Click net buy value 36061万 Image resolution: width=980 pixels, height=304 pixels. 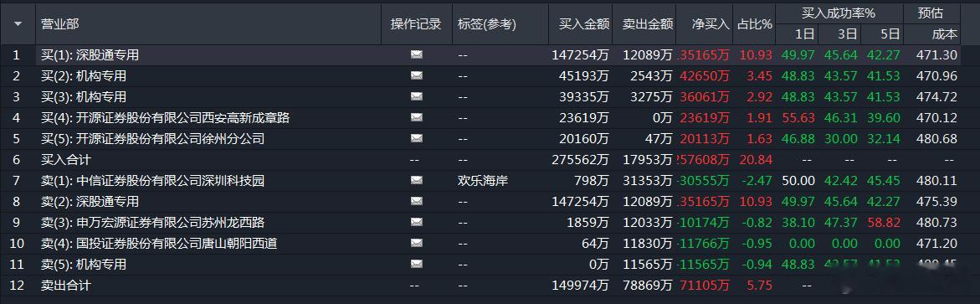pyautogui.click(x=705, y=97)
